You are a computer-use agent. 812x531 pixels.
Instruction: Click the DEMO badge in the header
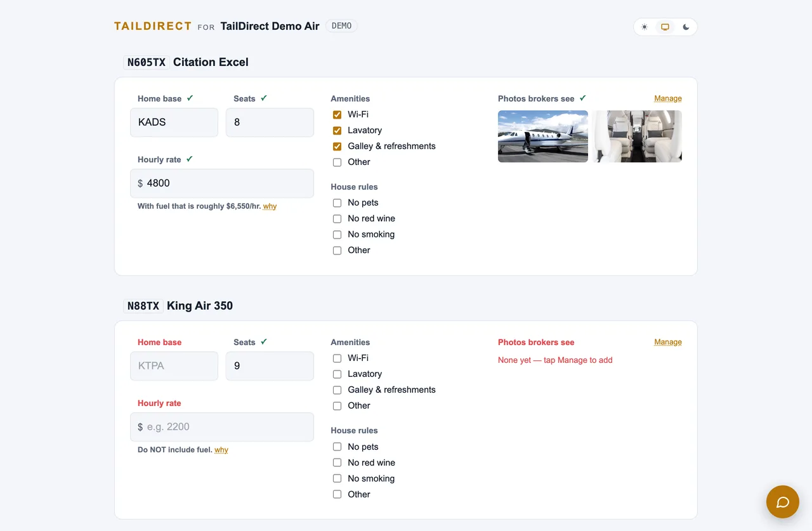click(341, 26)
